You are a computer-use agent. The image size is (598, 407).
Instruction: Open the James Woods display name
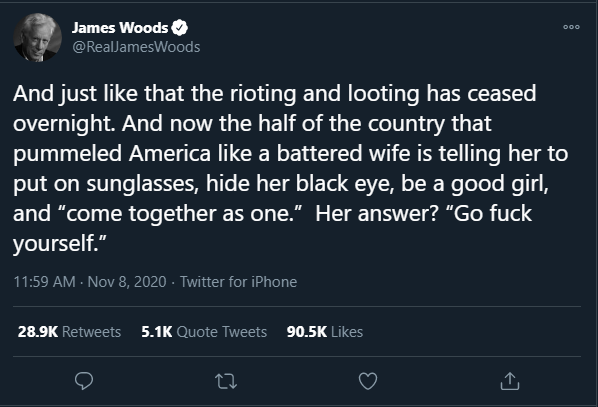(120, 27)
